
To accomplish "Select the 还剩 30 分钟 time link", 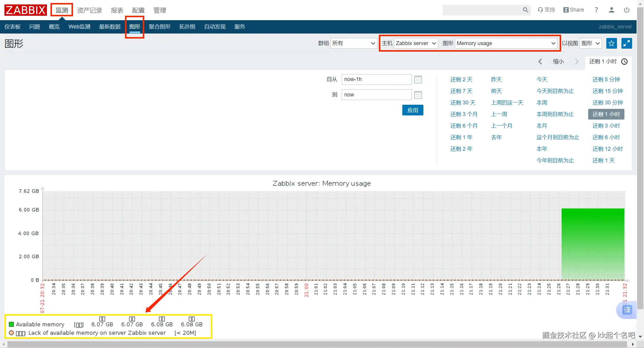I will pyautogui.click(x=607, y=103).
